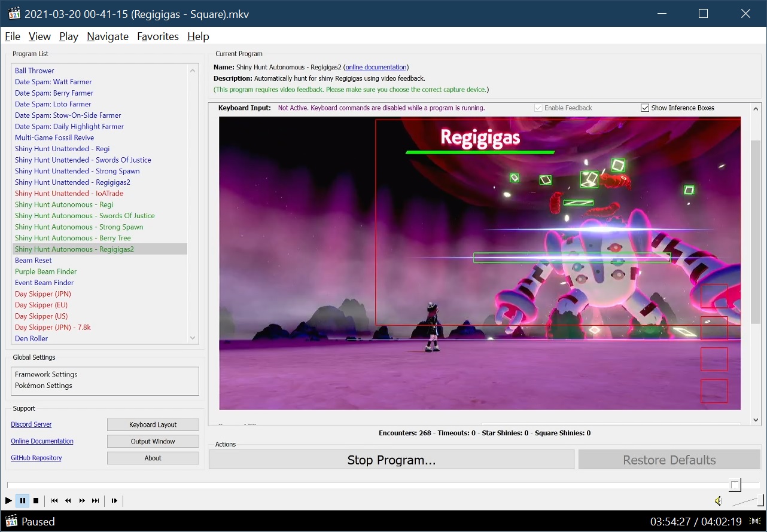Skip to previous file with the skip-back icon

[54, 501]
